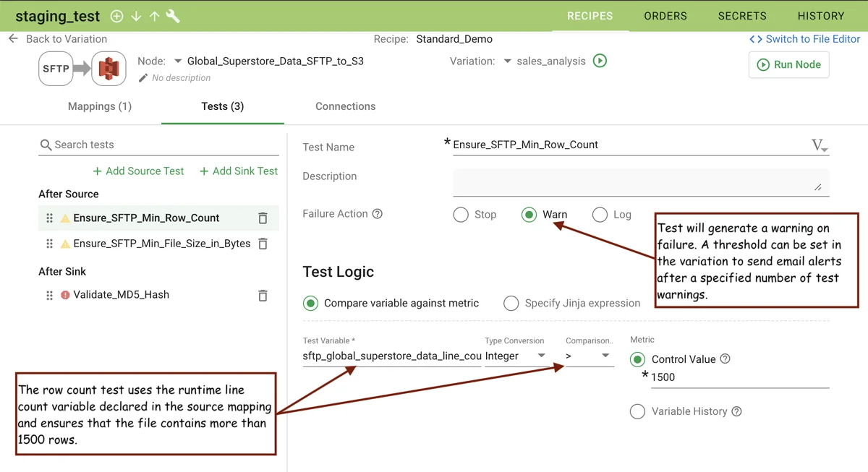
Task: Open the Type Conversion Integer dropdown
Action: (x=516, y=356)
